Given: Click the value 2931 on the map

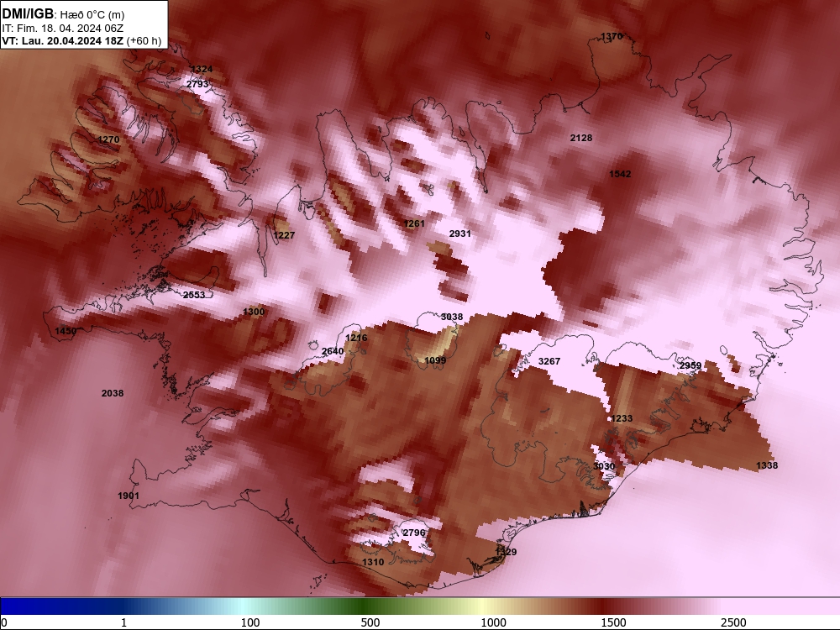Looking at the screenshot, I should point(459,234).
